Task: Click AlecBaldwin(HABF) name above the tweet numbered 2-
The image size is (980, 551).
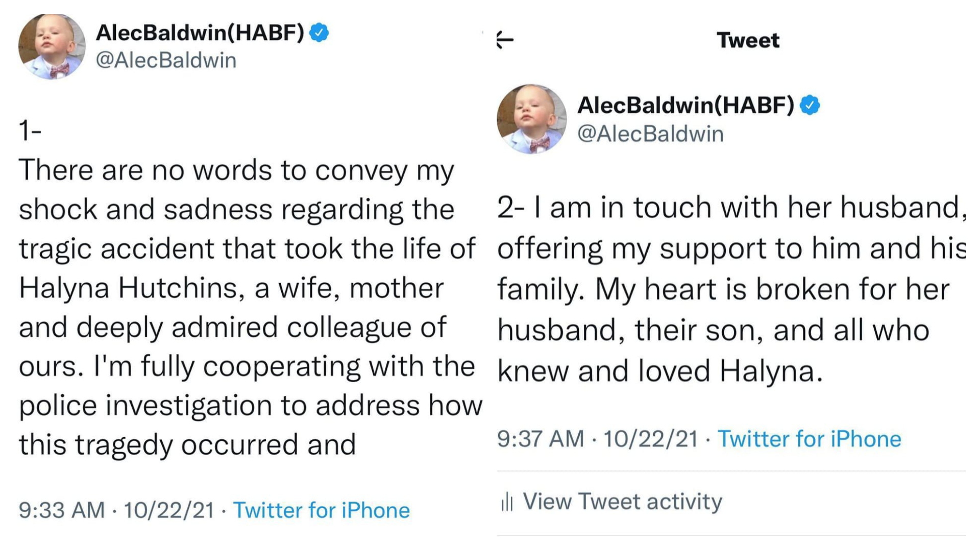Action: pyautogui.click(x=685, y=105)
